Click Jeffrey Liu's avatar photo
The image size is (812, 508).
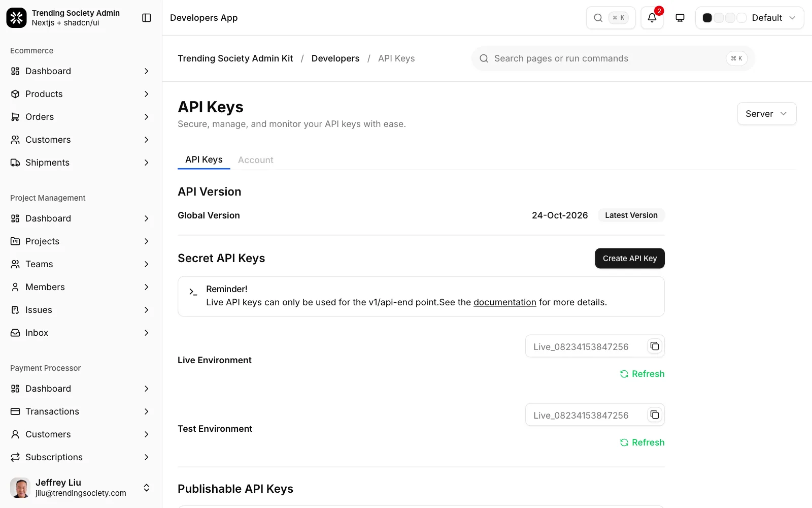[20, 488]
